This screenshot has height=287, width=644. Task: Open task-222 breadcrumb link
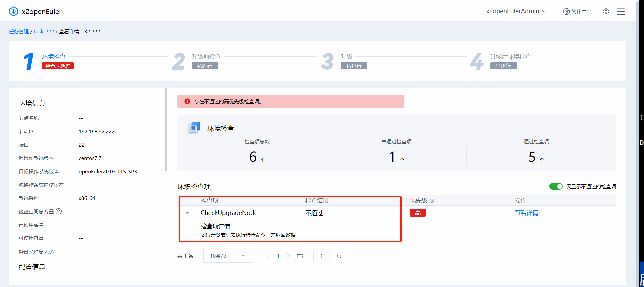44,31
